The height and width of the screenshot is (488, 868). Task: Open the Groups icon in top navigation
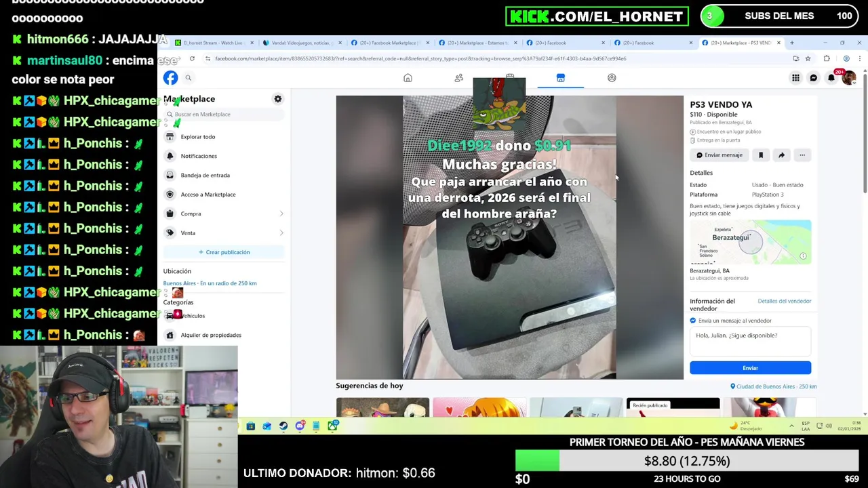[x=612, y=78]
